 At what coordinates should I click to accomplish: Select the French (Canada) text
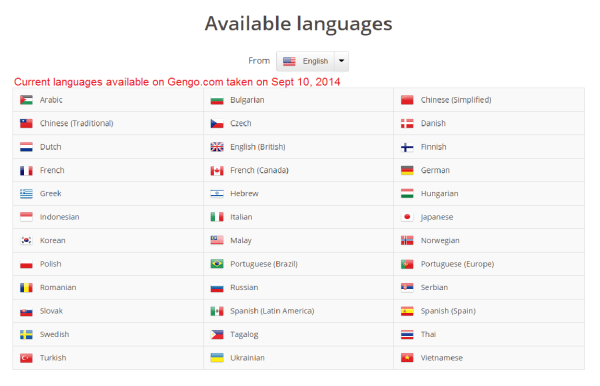pyautogui.click(x=259, y=170)
